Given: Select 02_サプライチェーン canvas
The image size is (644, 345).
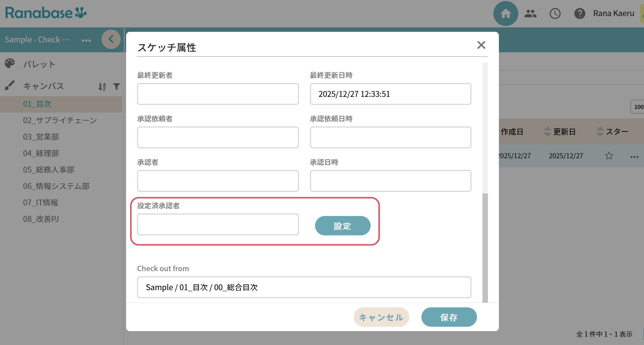Looking at the screenshot, I should point(60,120).
